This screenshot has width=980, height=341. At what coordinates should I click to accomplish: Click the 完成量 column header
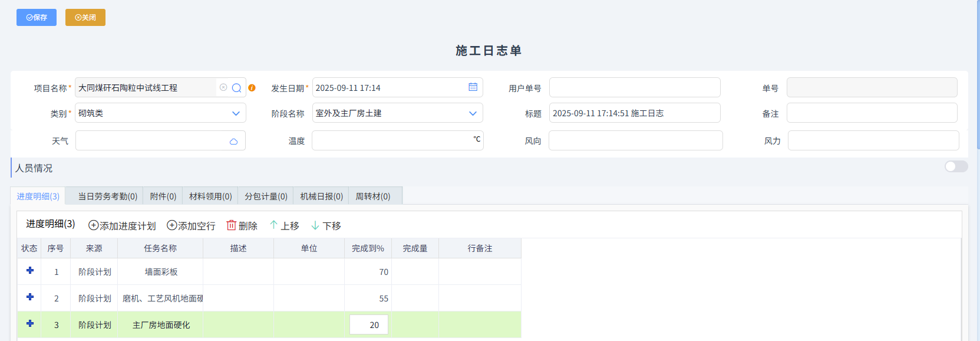(x=415, y=248)
